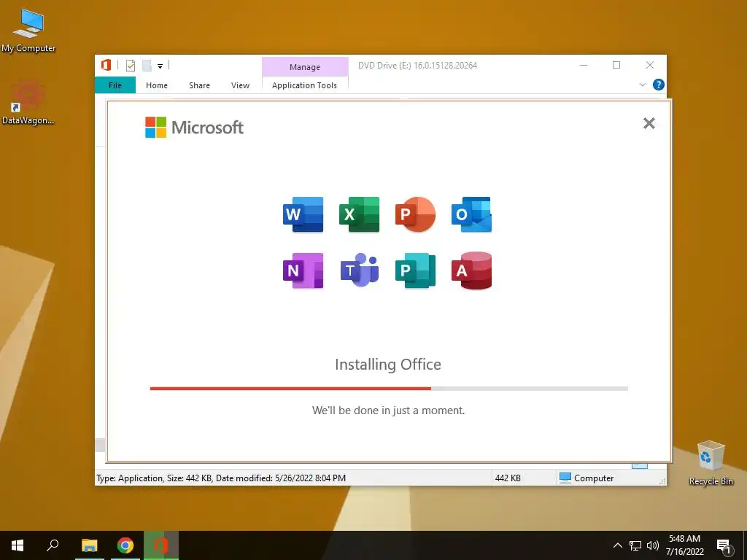747x560 pixels.
Task: Click the Access icon in the installer
Action: 472,271
